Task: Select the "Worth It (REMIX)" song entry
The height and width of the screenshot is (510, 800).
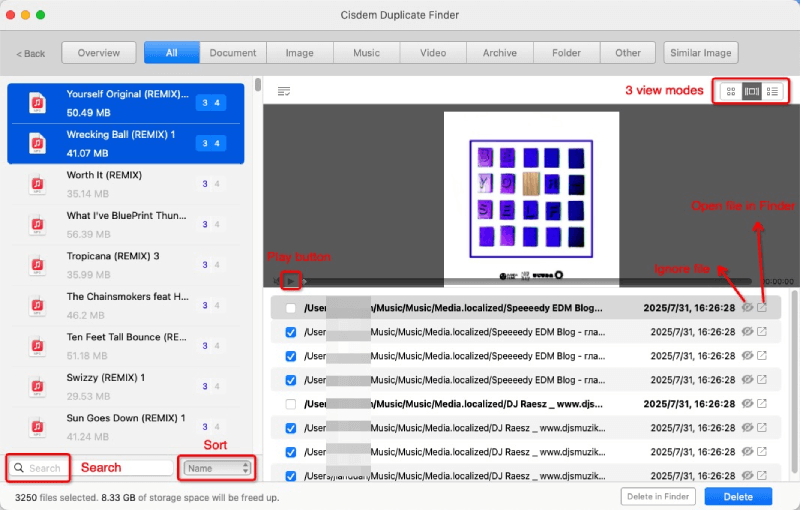Action: pos(126,184)
